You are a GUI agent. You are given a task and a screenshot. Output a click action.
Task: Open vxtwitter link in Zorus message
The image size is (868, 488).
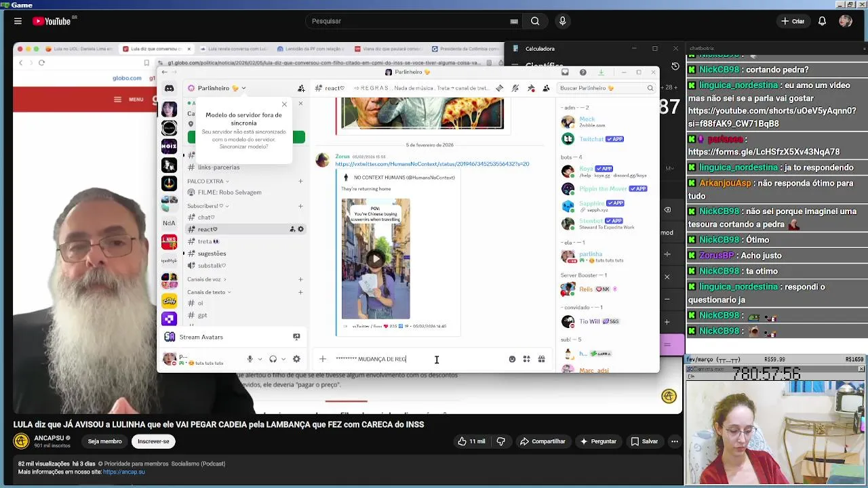pyautogui.click(x=432, y=164)
